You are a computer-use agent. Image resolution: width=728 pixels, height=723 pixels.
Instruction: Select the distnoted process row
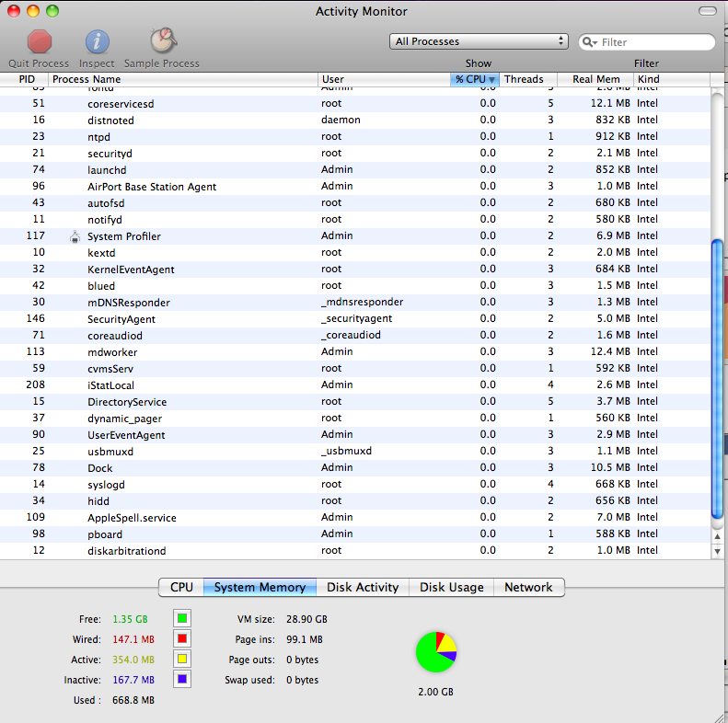click(355, 120)
